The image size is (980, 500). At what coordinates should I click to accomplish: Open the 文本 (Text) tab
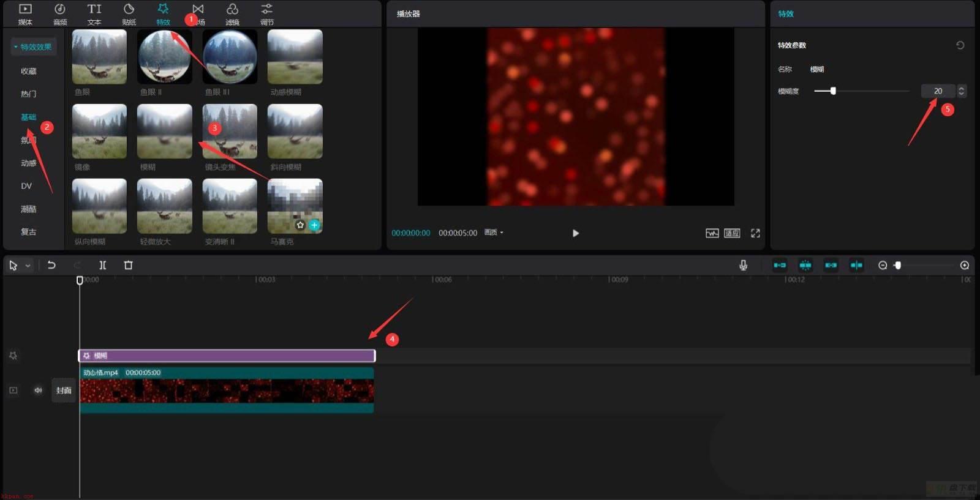(94, 14)
